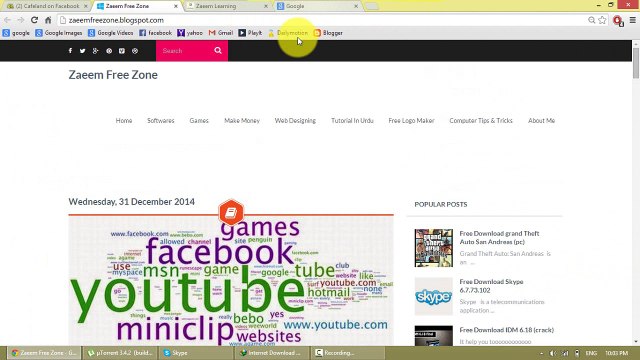The width and height of the screenshot is (640, 360).
Task: Click the GTA San Andreas post thumbnail
Action: 433,248
